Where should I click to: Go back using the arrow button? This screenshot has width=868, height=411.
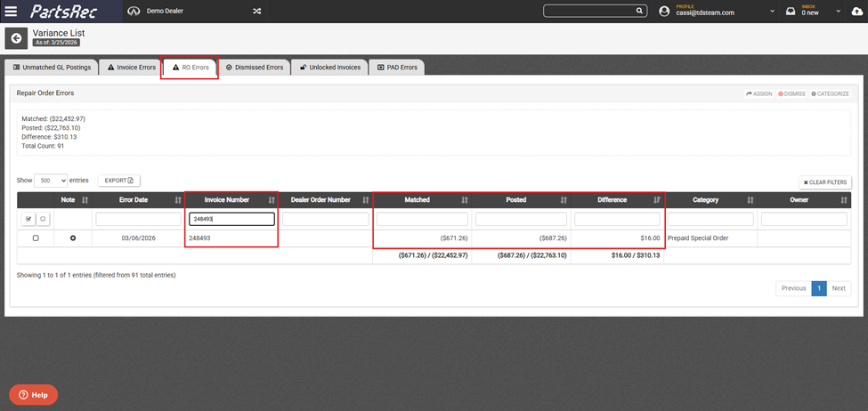16,37
